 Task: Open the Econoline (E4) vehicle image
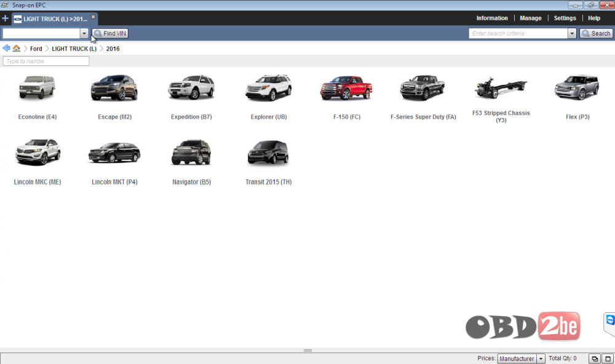pos(38,87)
